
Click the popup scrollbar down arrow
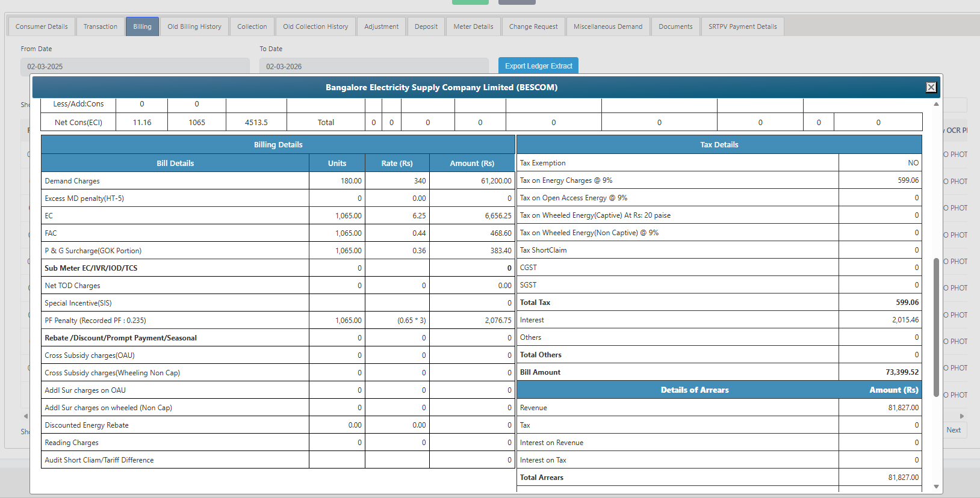936,487
